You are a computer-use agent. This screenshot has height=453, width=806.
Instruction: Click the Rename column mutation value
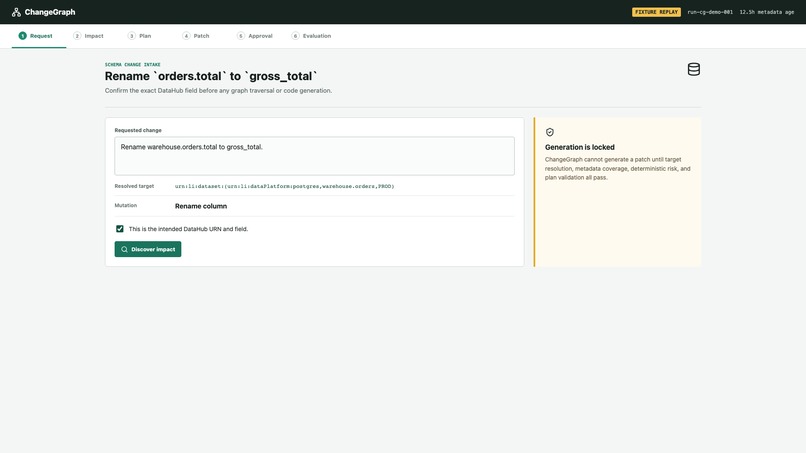point(200,206)
